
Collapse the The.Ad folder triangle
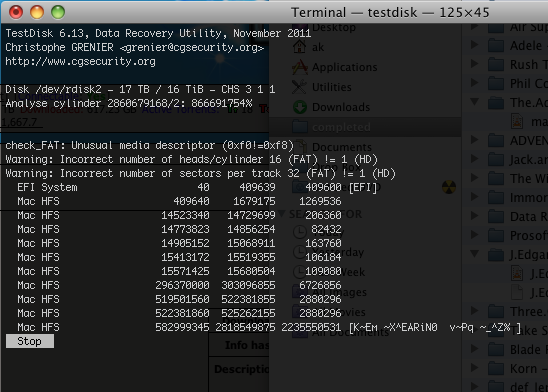[x=474, y=102]
